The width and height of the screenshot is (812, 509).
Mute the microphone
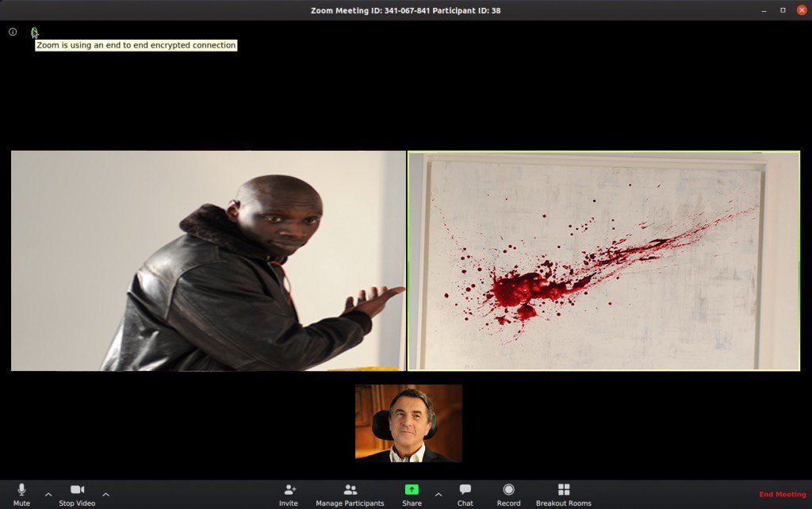21,495
